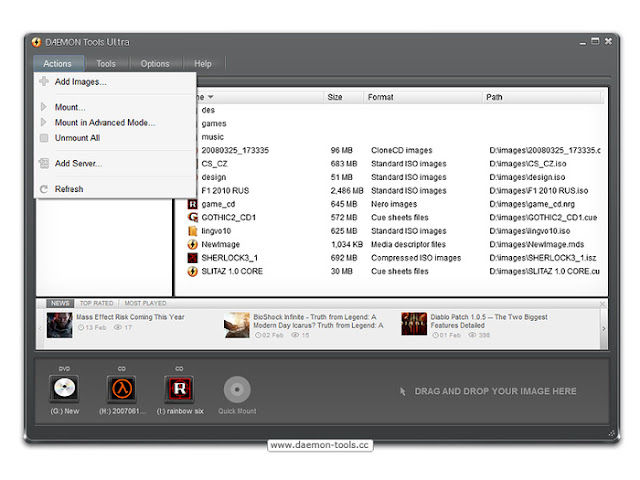Open the Mass Effect Risk Coming This Year article
The height and width of the screenshot is (480, 640).
[130, 317]
